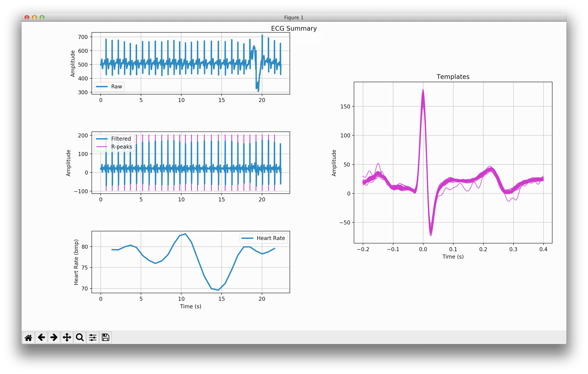Click the Forward arrow toolbar icon

click(54, 337)
